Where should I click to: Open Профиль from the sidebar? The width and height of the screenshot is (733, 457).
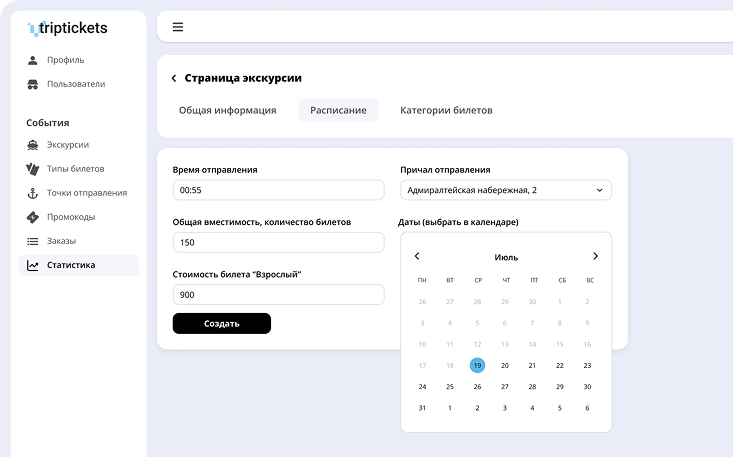pyautogui.click(x=65, y=60)
